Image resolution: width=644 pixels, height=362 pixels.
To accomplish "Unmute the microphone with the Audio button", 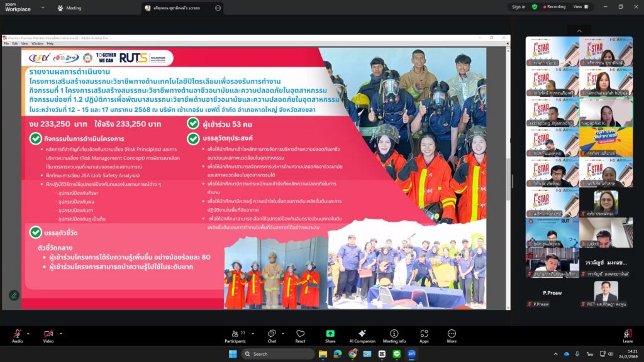I will (17, 334).
